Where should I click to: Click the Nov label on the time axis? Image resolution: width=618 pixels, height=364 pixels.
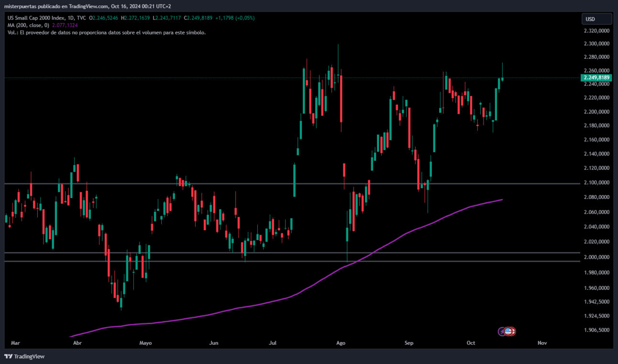pyautogui.click(x=542, y=343)
